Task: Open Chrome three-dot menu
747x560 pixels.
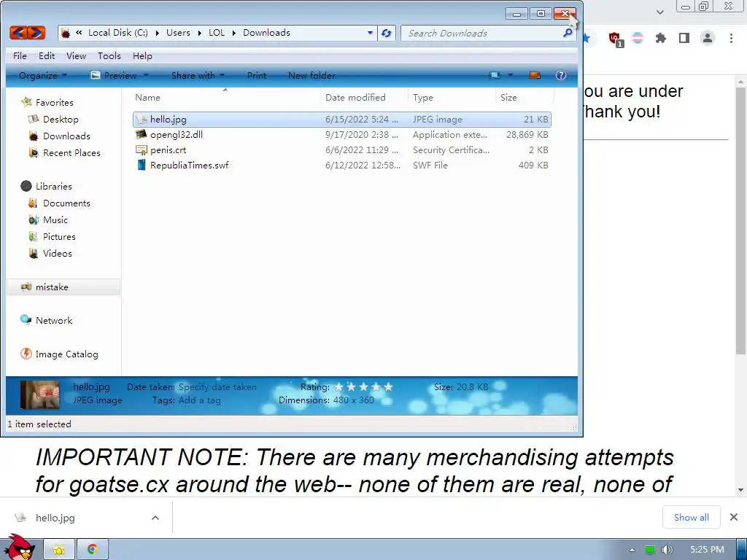Action: 731,38
